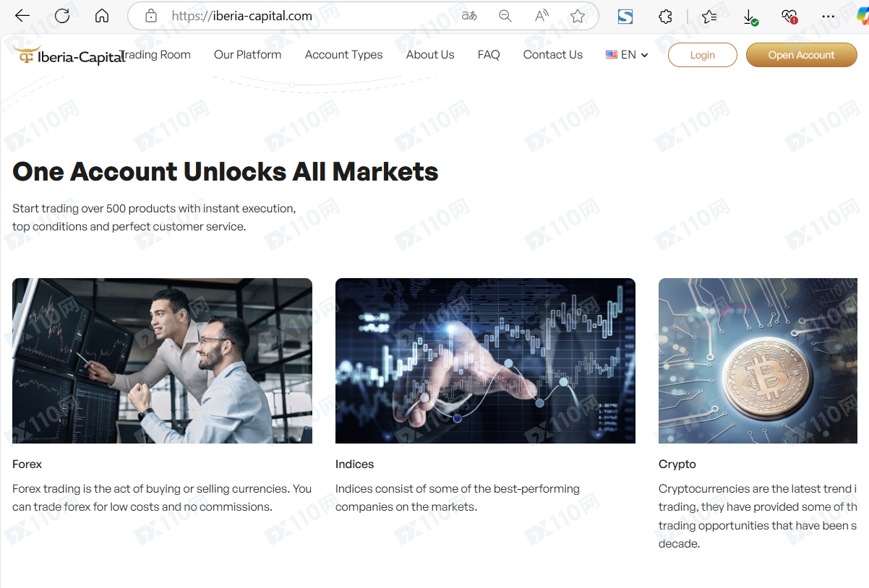Click the Forex card title

coord(27,464)
